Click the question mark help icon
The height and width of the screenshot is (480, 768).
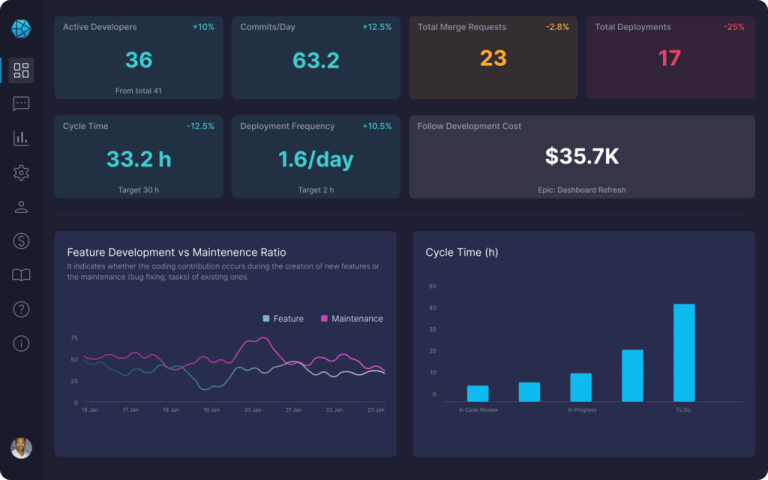[x=21, y=309]
